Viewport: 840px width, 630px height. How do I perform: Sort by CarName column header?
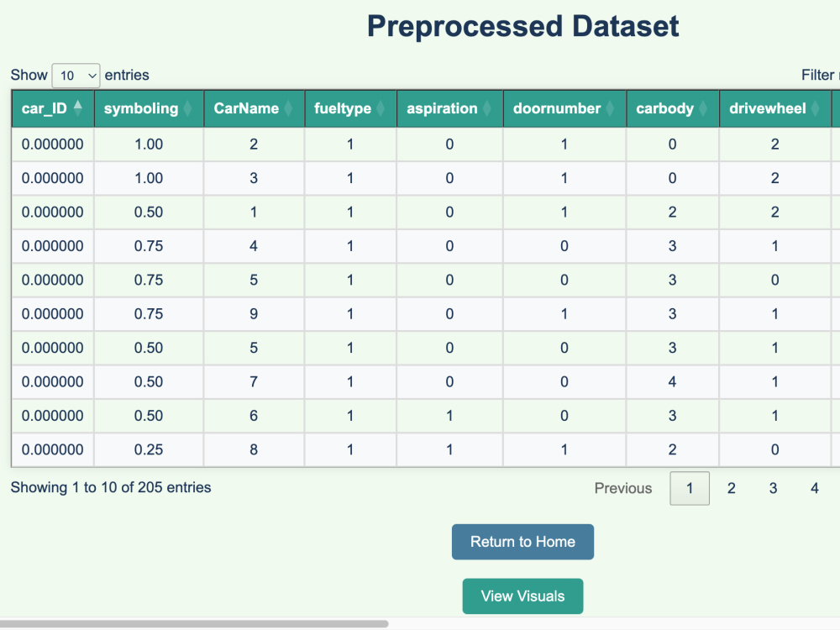coord(254,108)
